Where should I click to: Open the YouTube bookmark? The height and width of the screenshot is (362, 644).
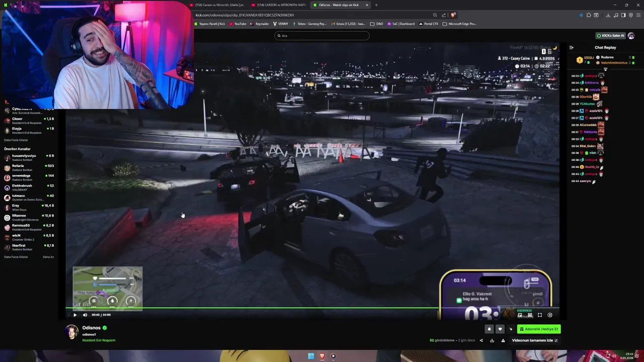coord(238,24)
